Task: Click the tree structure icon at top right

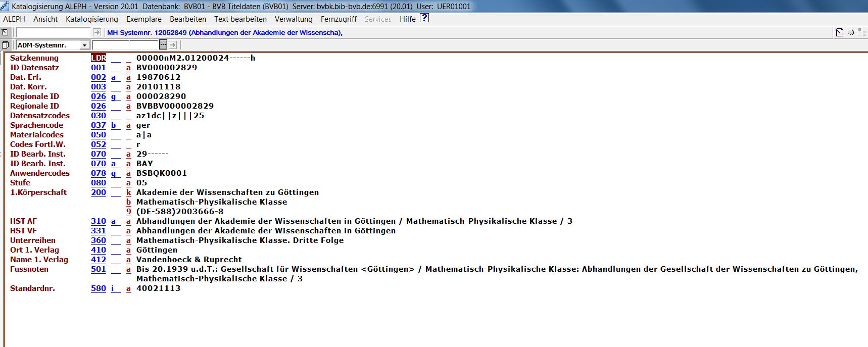Action: point(862,32)
